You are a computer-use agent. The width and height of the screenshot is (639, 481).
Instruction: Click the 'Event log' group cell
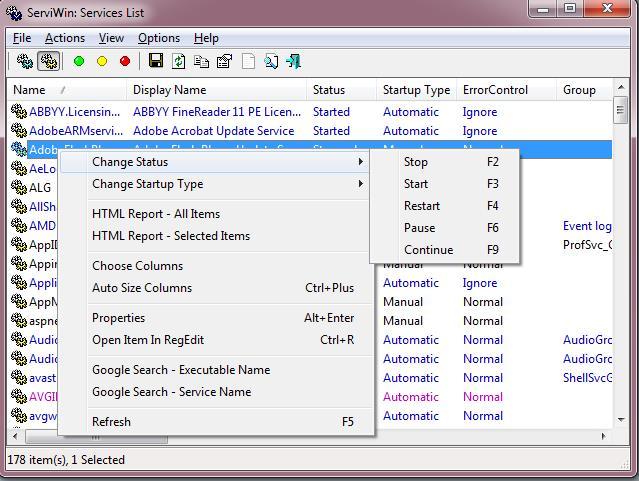pyautogui.click(x=587, y=226)
